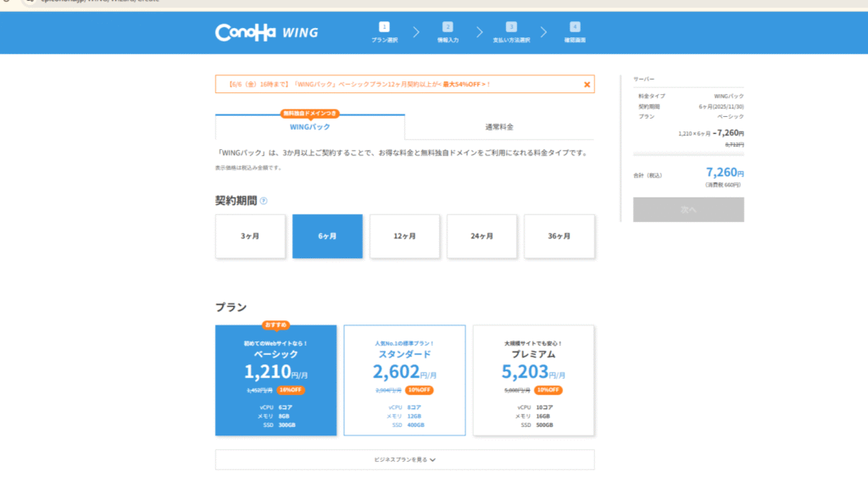Choose the ベーシック plan card

coord(275,380)
